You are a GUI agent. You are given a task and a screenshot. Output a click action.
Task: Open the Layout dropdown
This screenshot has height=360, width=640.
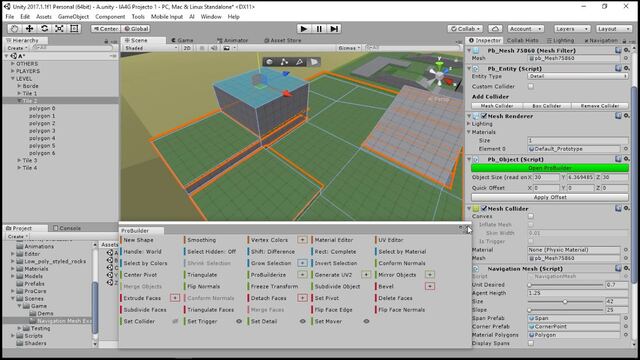tap(613, 29)
